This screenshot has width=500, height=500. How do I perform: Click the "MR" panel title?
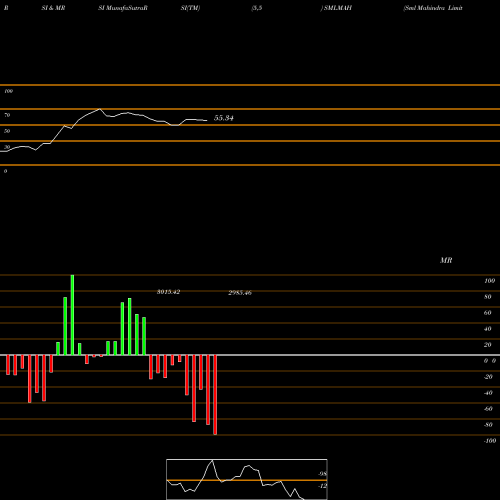click(446, 260)
